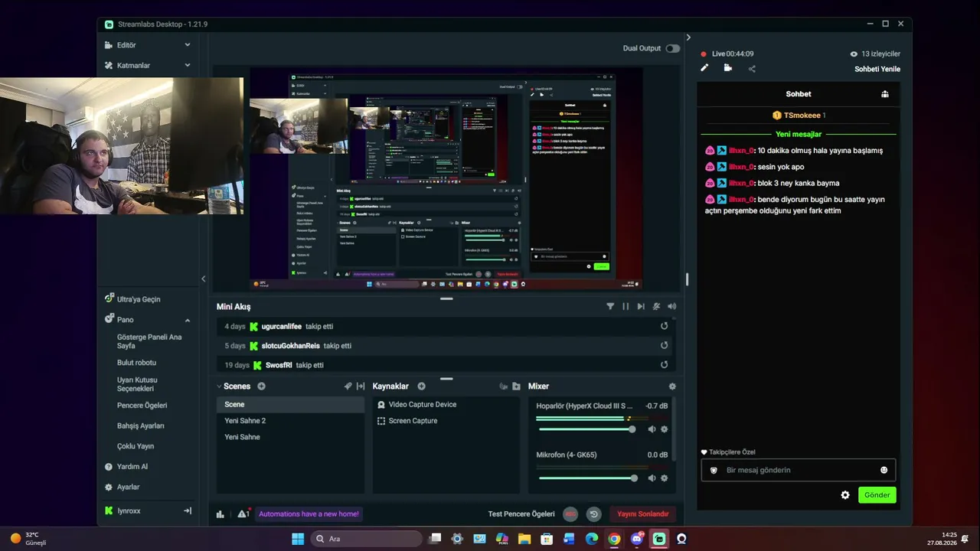Adjust the Mikrofon volume slider
The image size is (980, 551).
coord(587,478)
